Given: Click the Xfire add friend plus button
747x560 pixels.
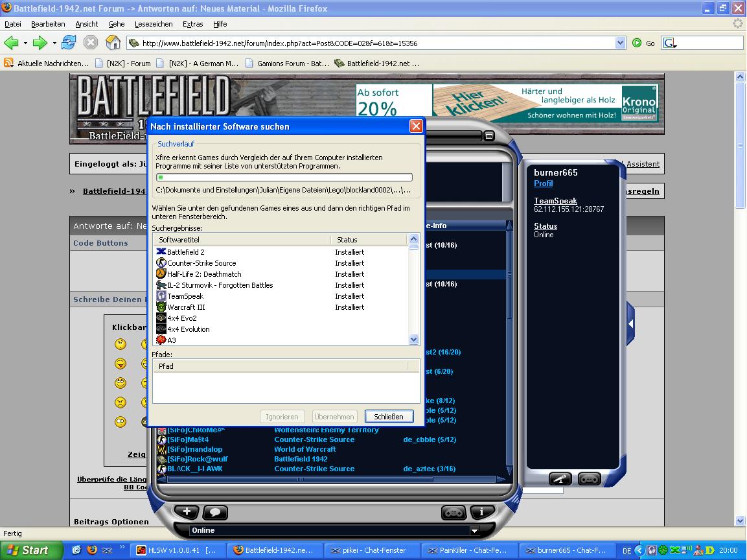Looking at the screenshot, I should click(187, 512).
